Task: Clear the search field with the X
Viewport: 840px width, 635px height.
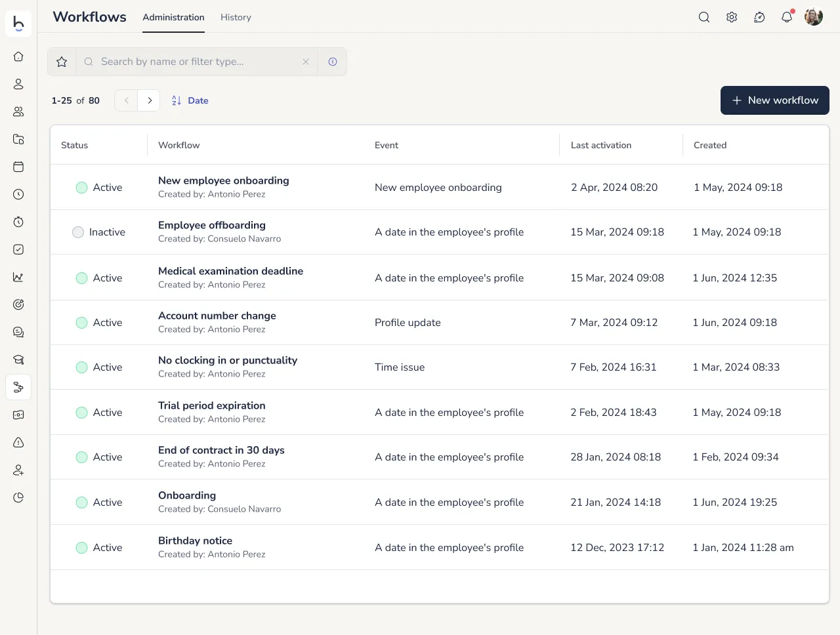Action: click(306, 62)
